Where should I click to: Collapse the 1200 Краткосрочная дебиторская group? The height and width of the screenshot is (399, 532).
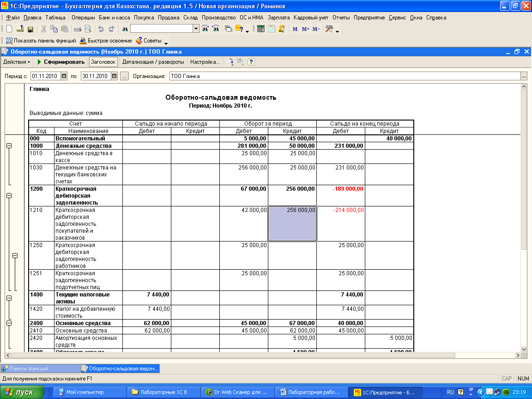[x=9, y=196]
